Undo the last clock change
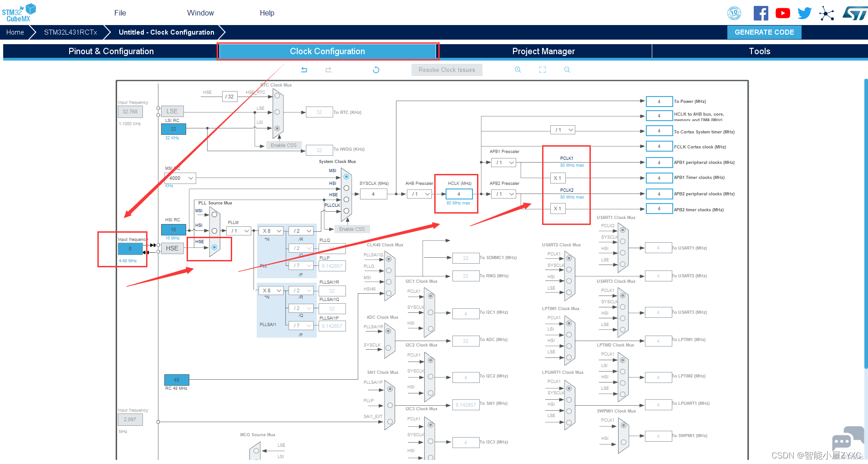 click(304, 70)
